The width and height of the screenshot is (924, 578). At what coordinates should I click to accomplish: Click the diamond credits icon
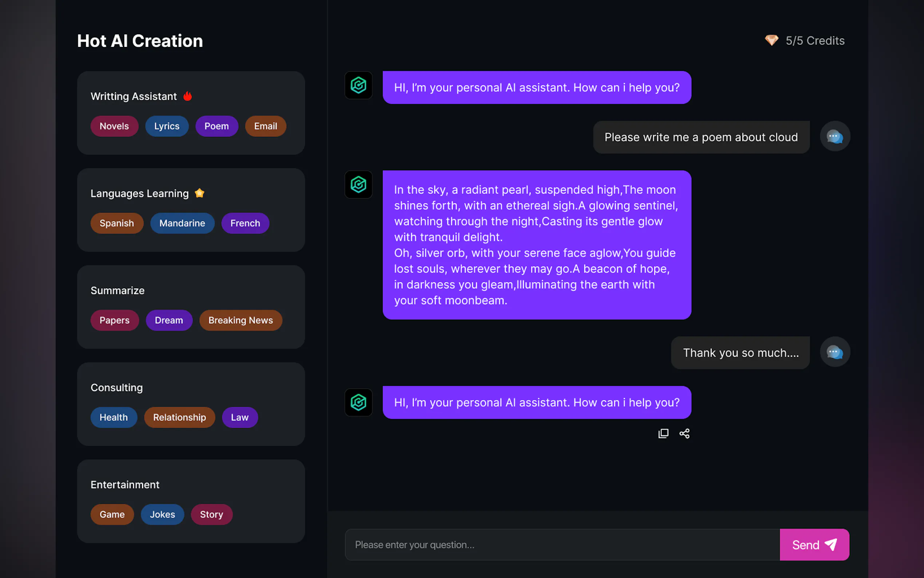(772, 40)
